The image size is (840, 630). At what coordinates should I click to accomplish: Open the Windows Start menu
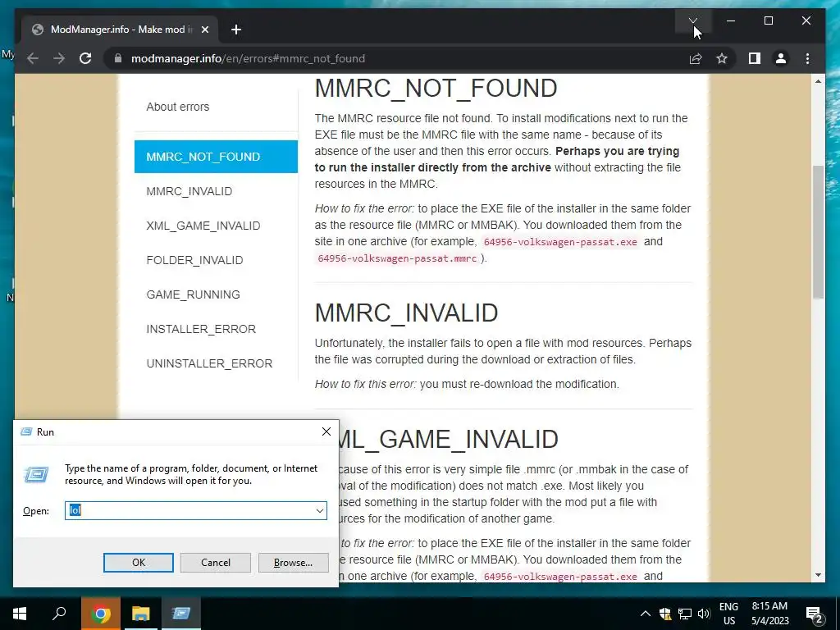click(20, 614)
